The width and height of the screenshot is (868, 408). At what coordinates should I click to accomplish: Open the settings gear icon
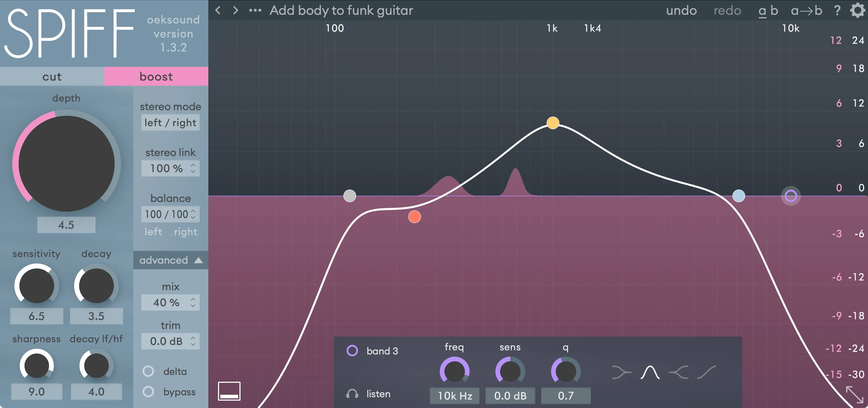(x=857, y=10)
